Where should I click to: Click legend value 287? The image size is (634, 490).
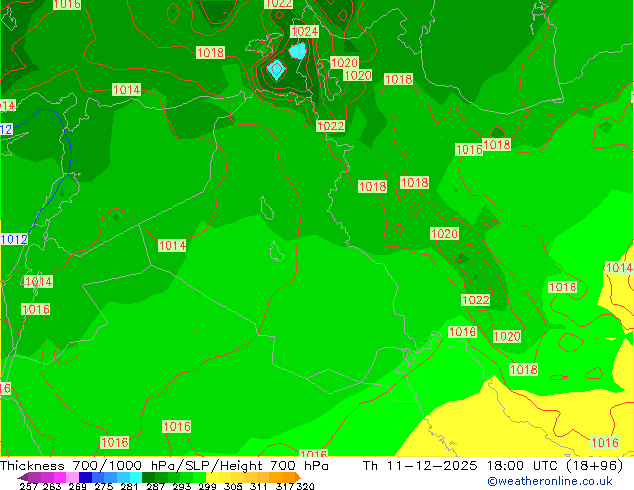click(x=155, y=486)
